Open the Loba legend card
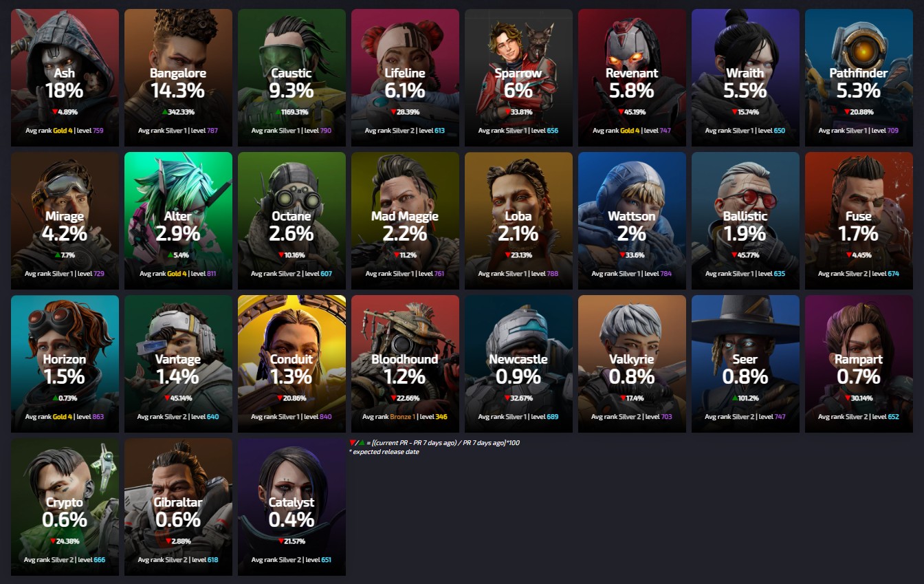This screenshot has width=924, height=584. pyautogui.click(x=518, y=221)
